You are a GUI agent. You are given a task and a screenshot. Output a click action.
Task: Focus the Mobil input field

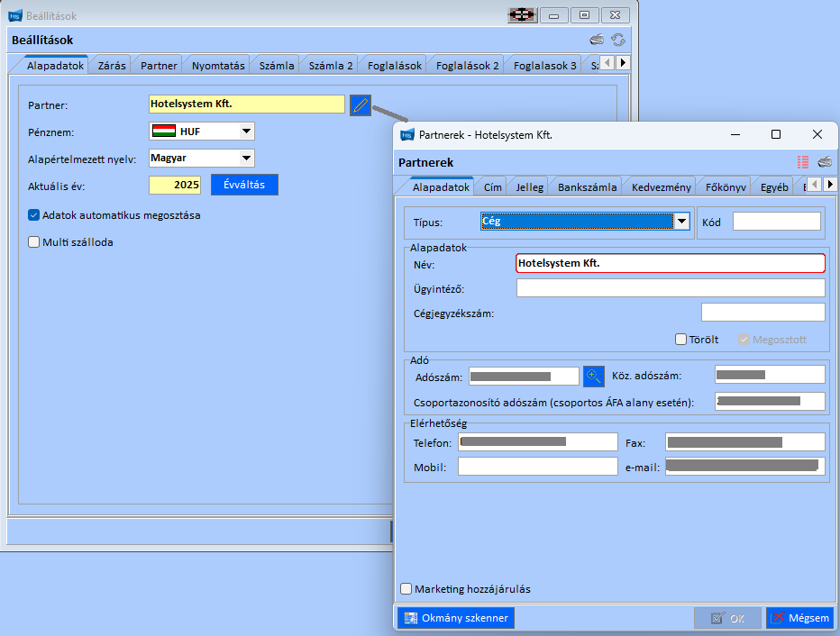tap(538, 467)
